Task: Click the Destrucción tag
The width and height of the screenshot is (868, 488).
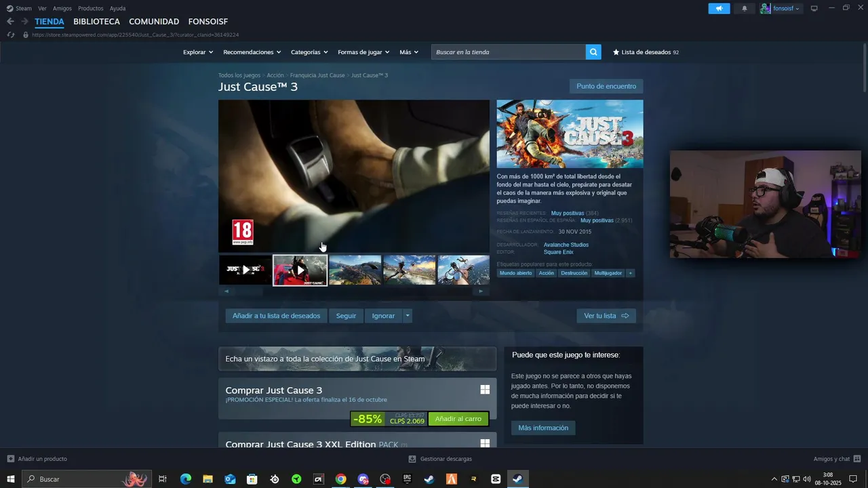Action: coord(574,273)
